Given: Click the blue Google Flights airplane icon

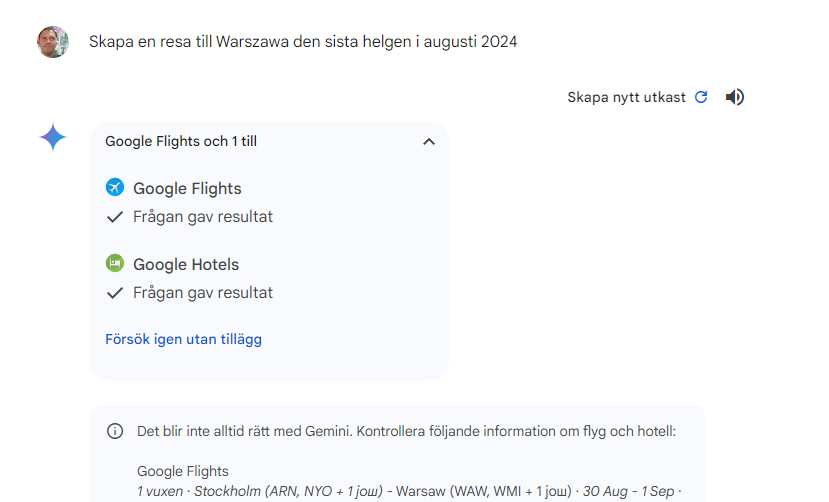Looking at the screenshot, I should tap(115, 188).
